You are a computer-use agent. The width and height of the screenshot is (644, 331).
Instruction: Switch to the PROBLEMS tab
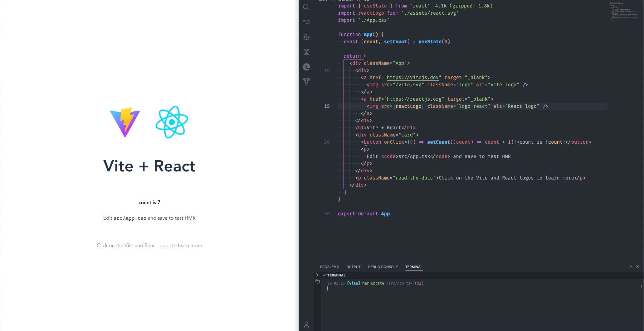329,267
